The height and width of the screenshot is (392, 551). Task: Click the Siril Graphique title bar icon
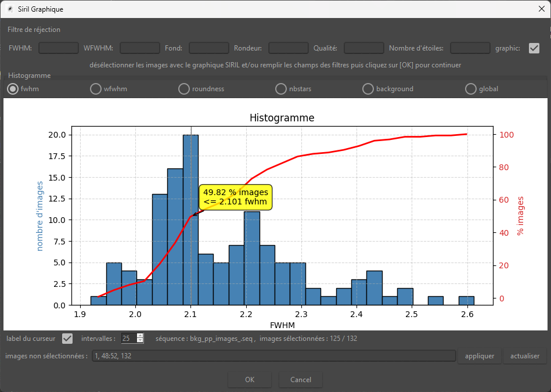pos(10,9)
